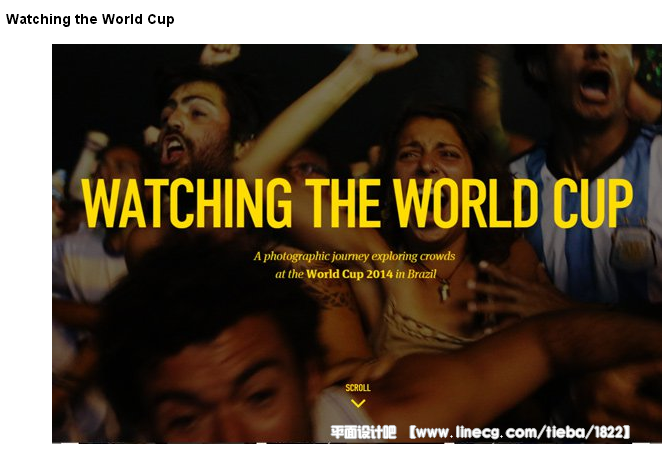664x449 pixels.
Task: Click the 平面设计吧 watermark text
Action: (x=363, y=432)
